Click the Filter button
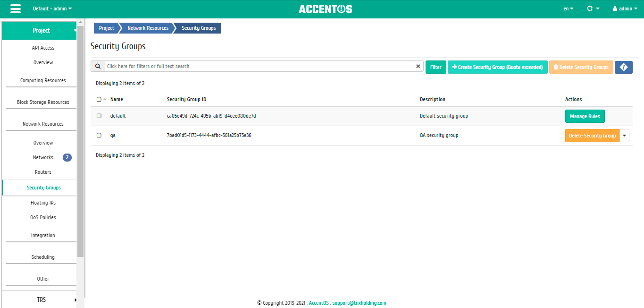644x308 pixels. coord(436,67)
